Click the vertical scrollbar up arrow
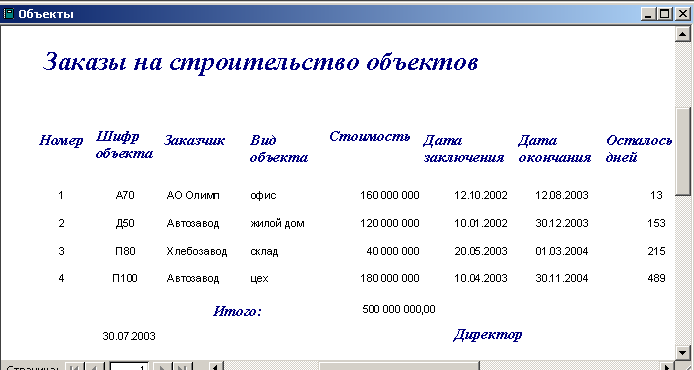 (682, 34)
